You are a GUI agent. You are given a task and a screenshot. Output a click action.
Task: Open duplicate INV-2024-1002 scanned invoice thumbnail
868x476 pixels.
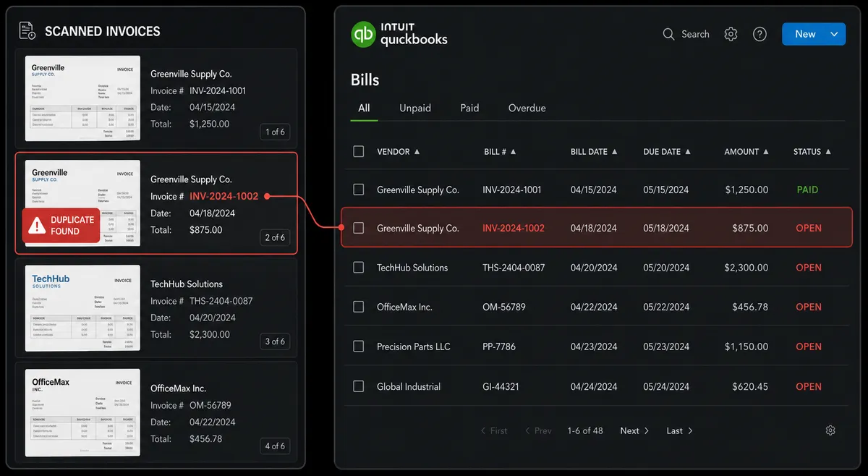[82, 203]
